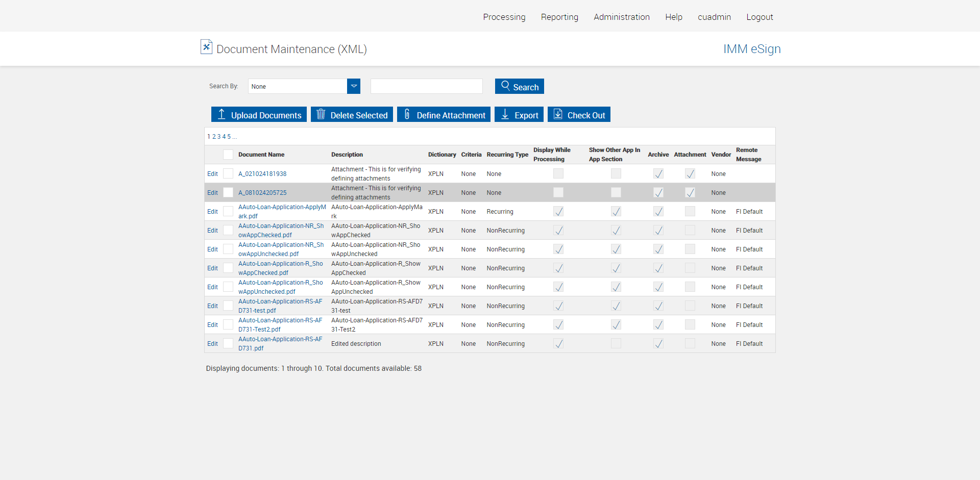Click the Check Out document icon

(558, 114)
